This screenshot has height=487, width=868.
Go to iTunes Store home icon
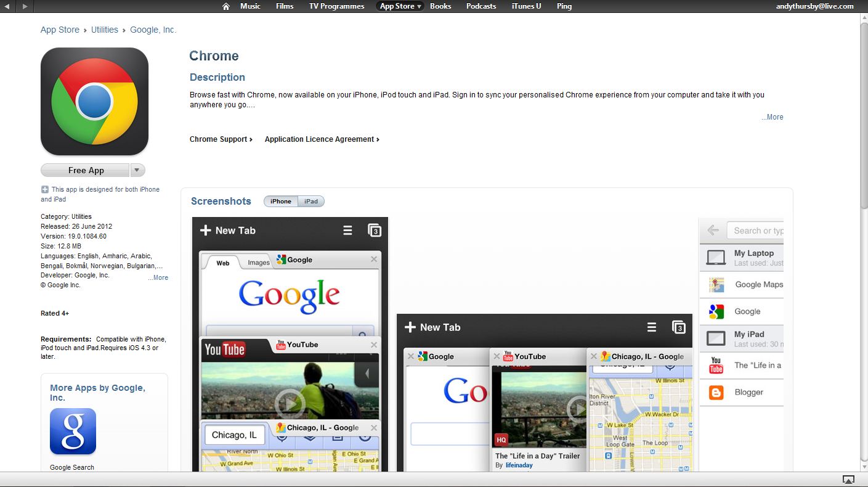(226, 6)
